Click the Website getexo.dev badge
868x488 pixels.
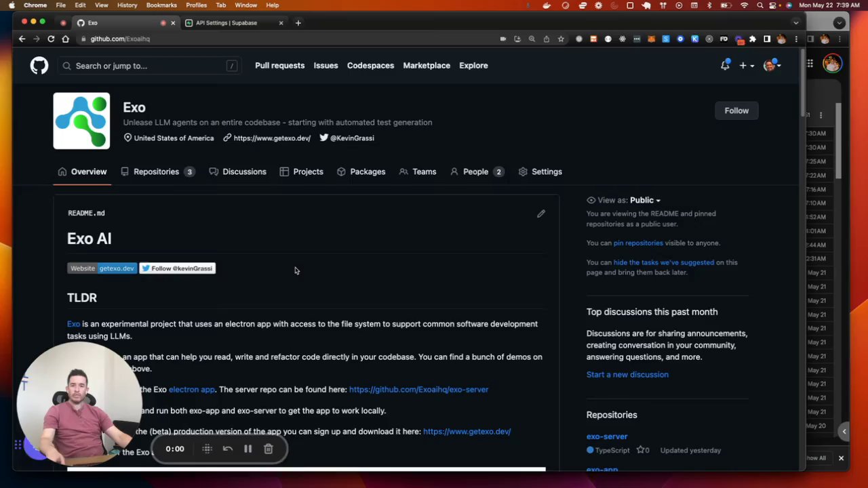(102, 268)
